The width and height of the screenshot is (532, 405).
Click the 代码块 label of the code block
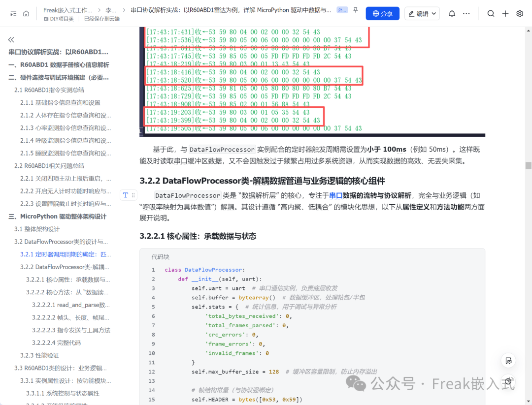[161, 257]
